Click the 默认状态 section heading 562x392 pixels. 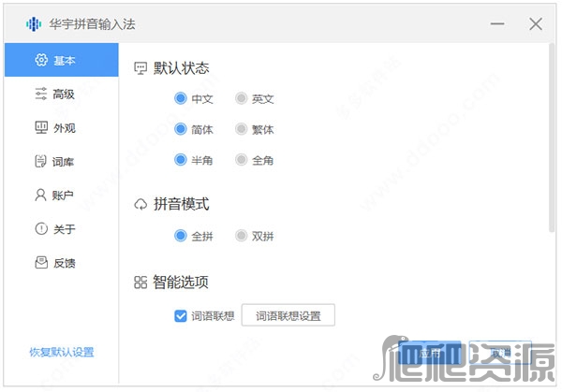coord(182,68)
